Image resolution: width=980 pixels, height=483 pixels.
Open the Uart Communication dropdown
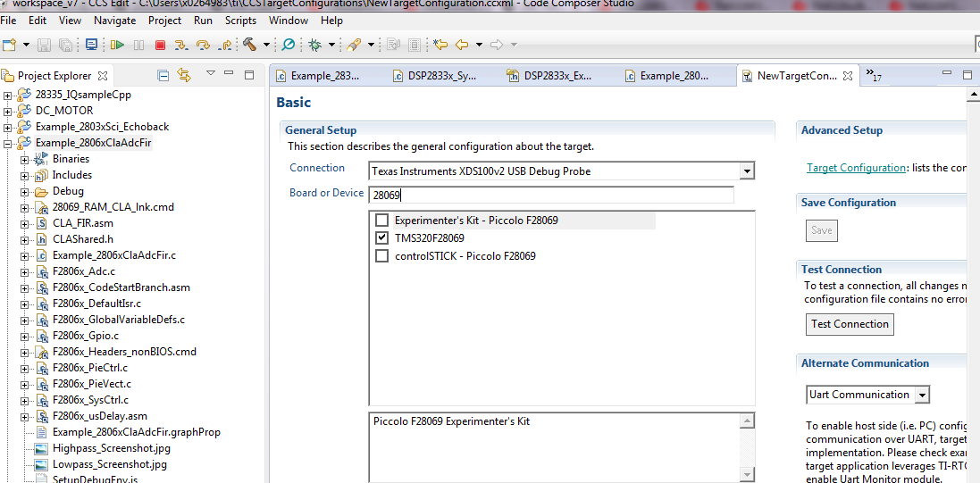pyautogui.click(x=922, y=395)
